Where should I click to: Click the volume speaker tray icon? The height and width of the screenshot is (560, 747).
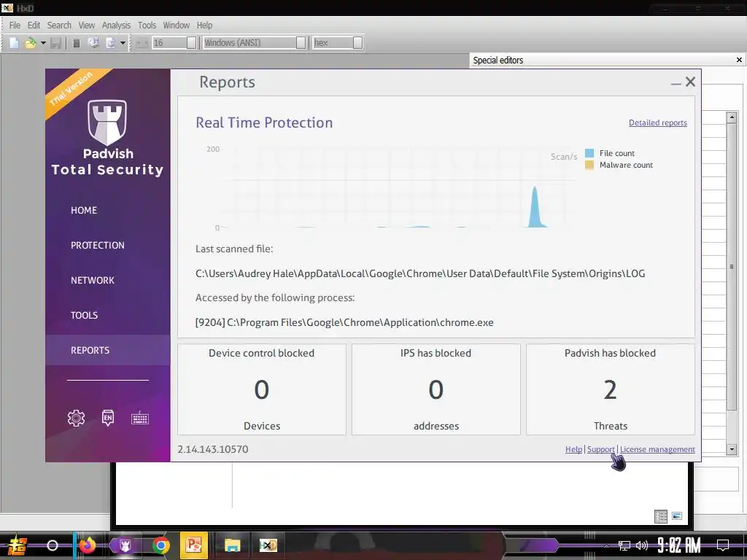[642, 545]
